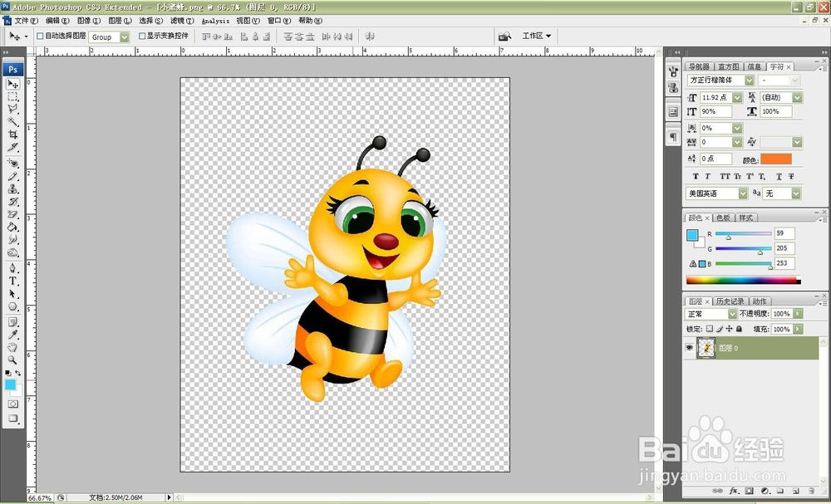Open the 方正行楷简体 font family dropdown
Screen dimensions: 831x504
tap(749, 81)
